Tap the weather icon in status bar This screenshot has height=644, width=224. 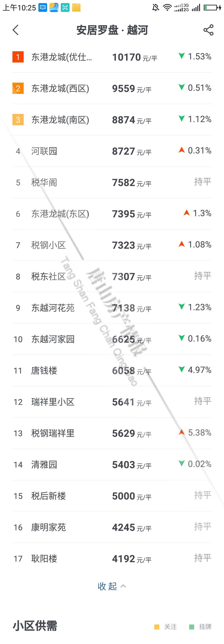tap(54, 8)
